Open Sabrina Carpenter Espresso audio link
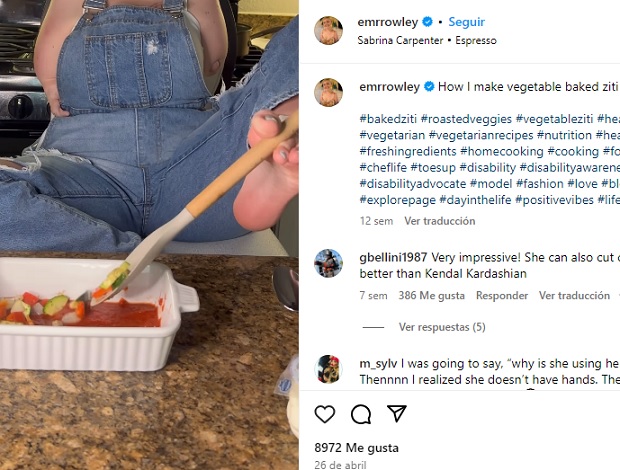Image resolution: width=620 pixels, height=470 pixels. (427, 40)
